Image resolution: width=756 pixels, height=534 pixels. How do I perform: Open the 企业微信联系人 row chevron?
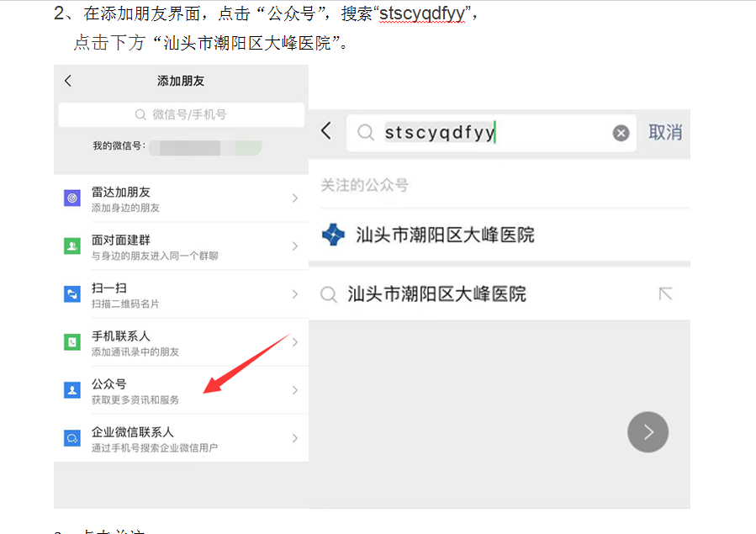coord(295,438)
